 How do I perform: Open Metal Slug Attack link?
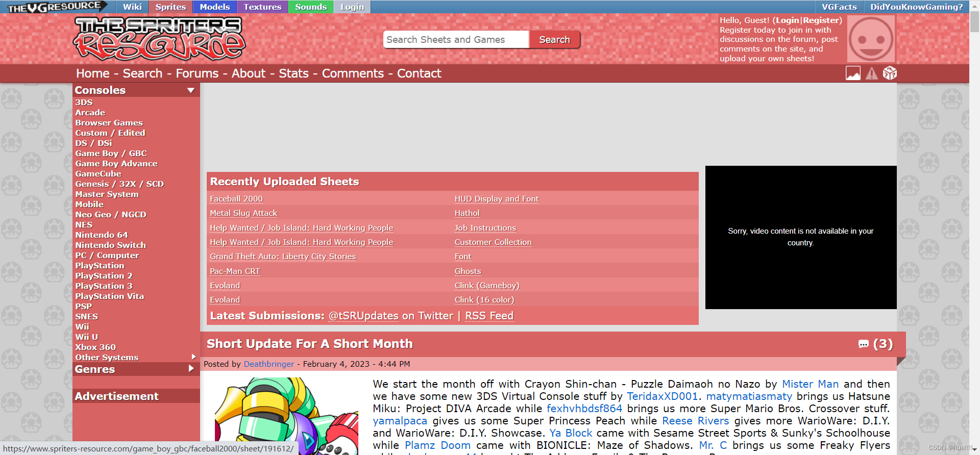click(x=243, y=213)
